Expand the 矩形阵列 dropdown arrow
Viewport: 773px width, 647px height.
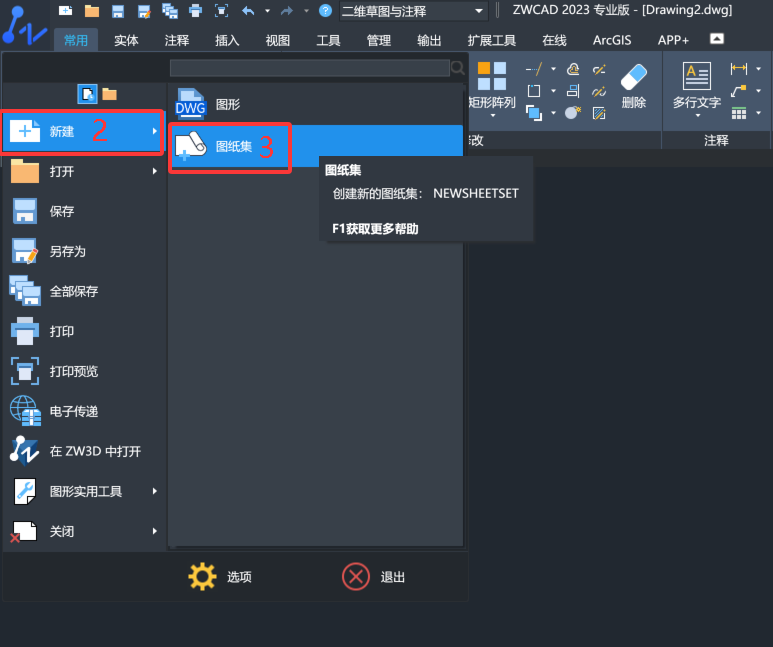coord(493,116)
